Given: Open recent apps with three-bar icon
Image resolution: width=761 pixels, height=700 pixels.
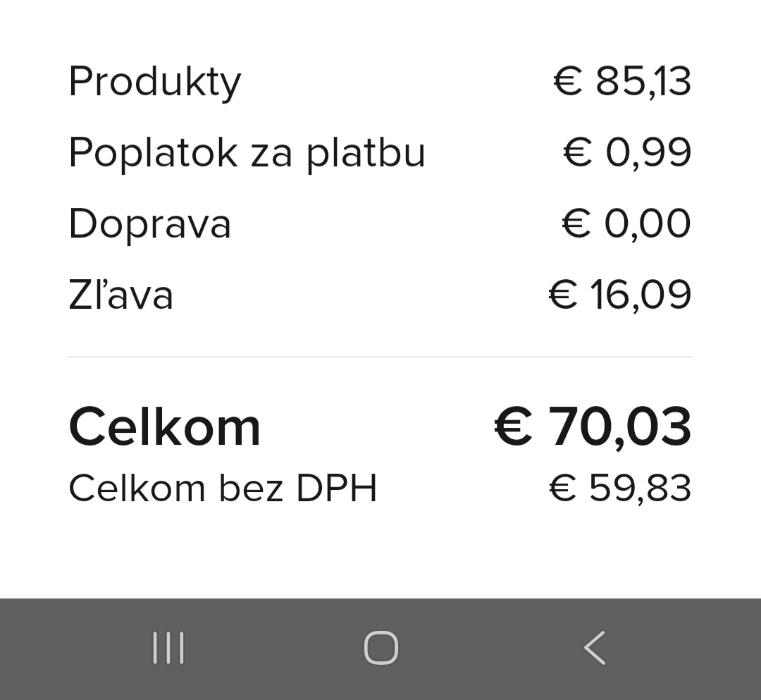Looking at the screenshot, I should pyautogui.click(x=168, y=648).
